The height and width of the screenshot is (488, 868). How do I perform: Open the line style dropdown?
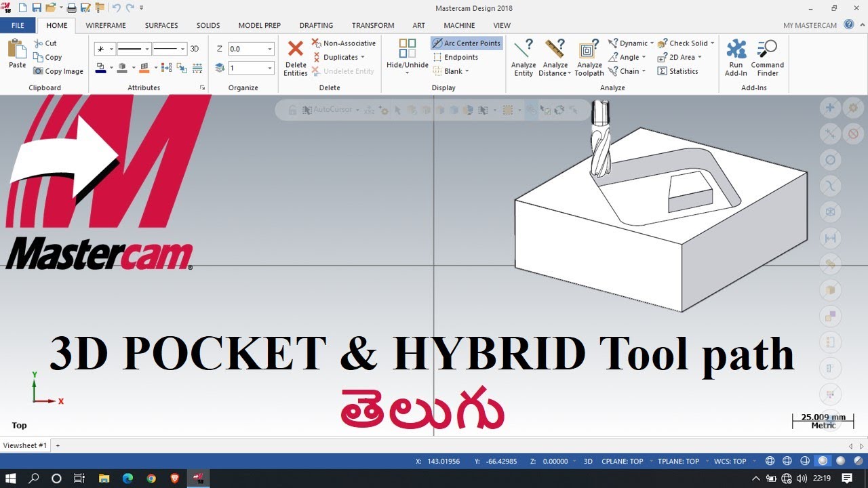click(147, 49)
